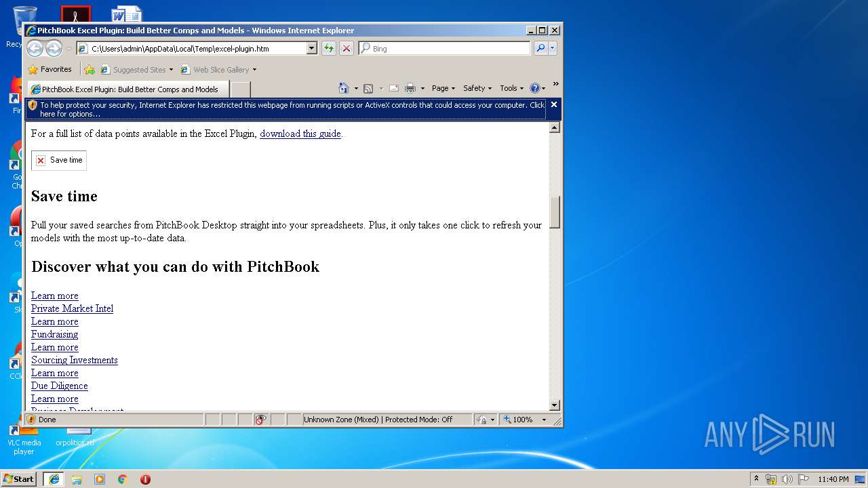868x488 pixels.
Task: Click the Bing search magnifier button
Action: click(x=540, y=48)
